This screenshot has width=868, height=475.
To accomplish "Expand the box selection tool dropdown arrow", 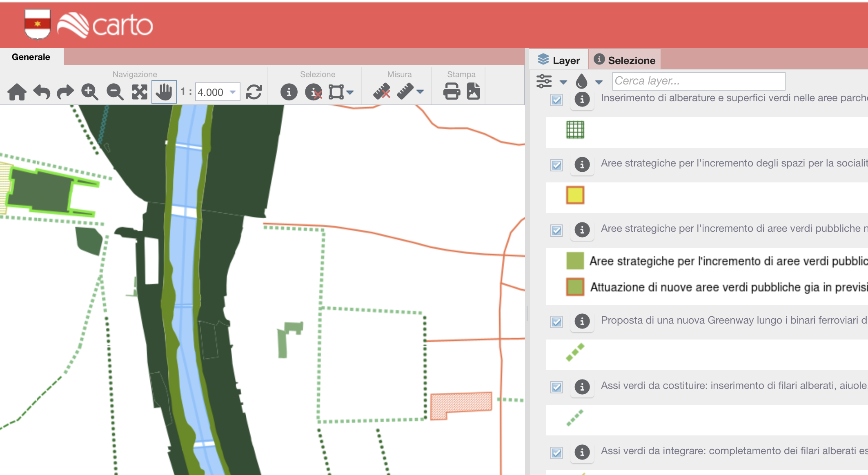I will 350,92.
